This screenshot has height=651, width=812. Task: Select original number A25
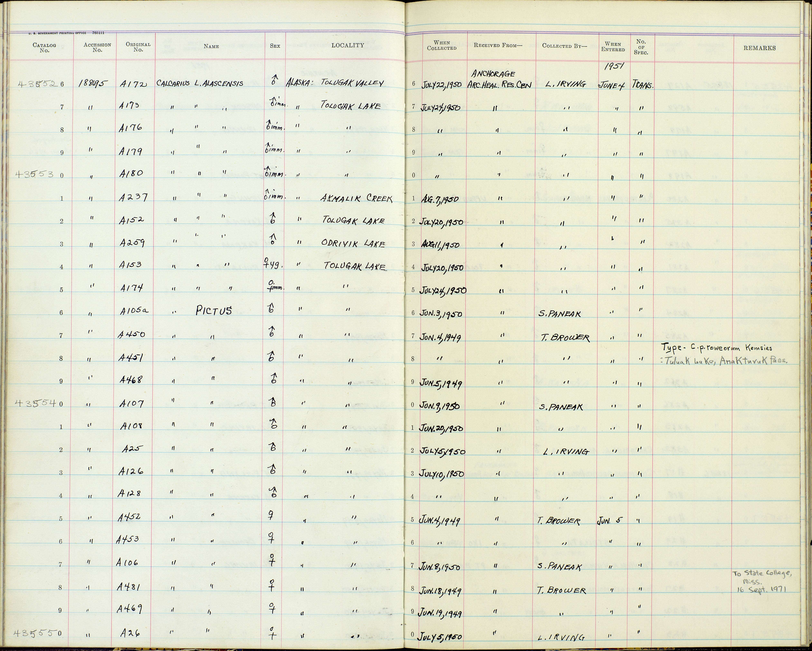(133, 448)
